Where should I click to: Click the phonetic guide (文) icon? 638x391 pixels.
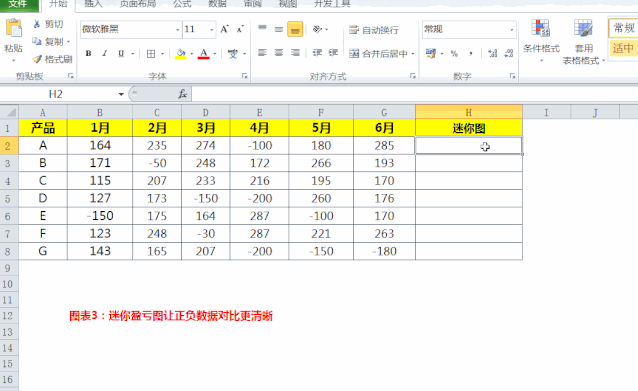tap(233, 53)
